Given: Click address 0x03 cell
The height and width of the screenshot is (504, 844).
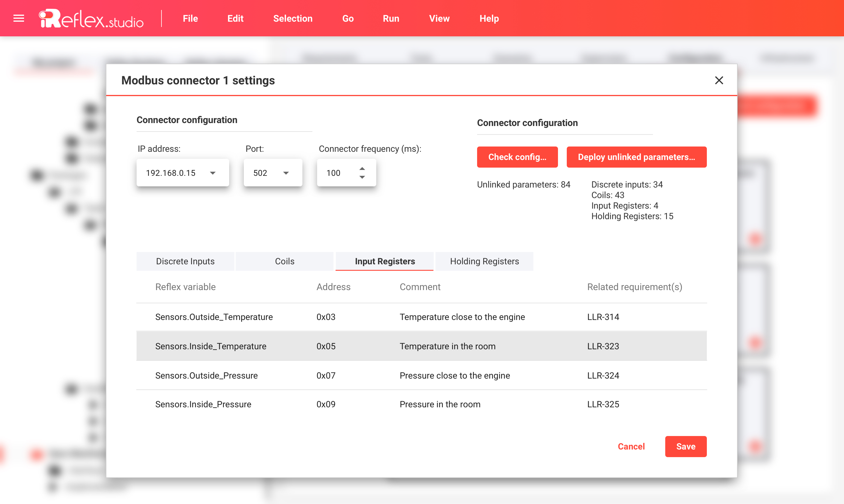Looking at the screenshot, I should tap(326, 317).
